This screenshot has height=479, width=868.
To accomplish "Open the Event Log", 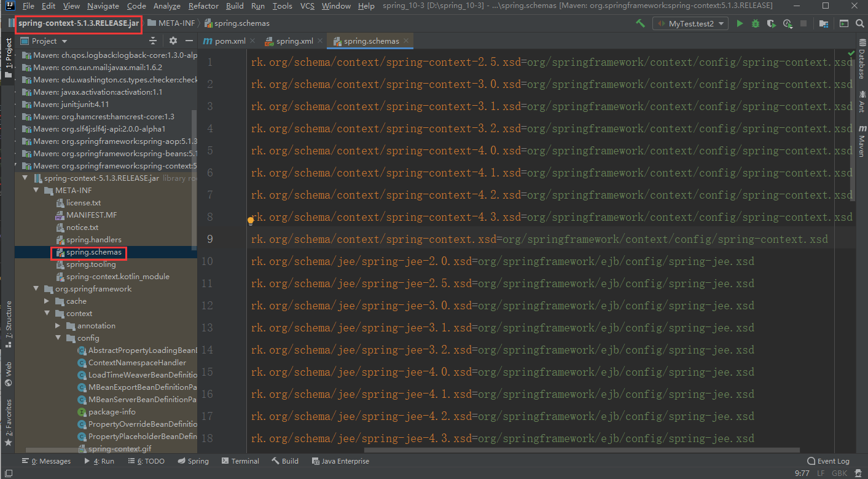I will point(828,461).
